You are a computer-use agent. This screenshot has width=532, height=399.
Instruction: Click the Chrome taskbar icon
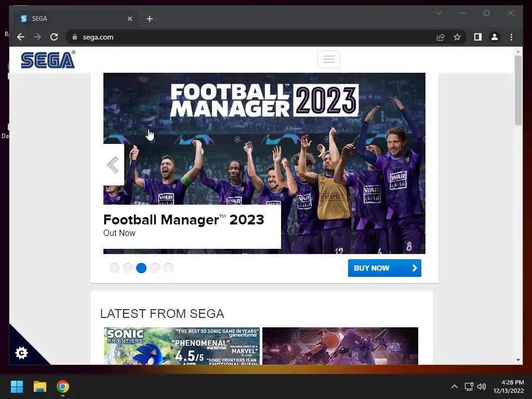[63, 386]
